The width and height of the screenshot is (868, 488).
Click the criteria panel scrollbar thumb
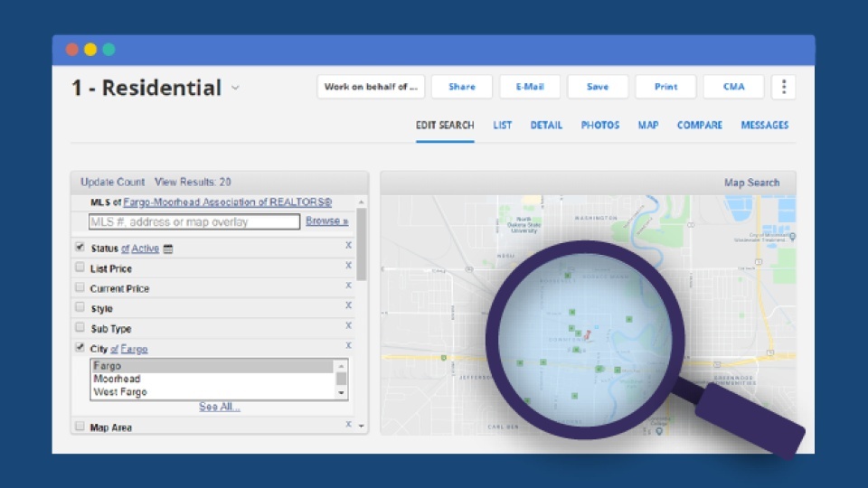click(362, 245)
